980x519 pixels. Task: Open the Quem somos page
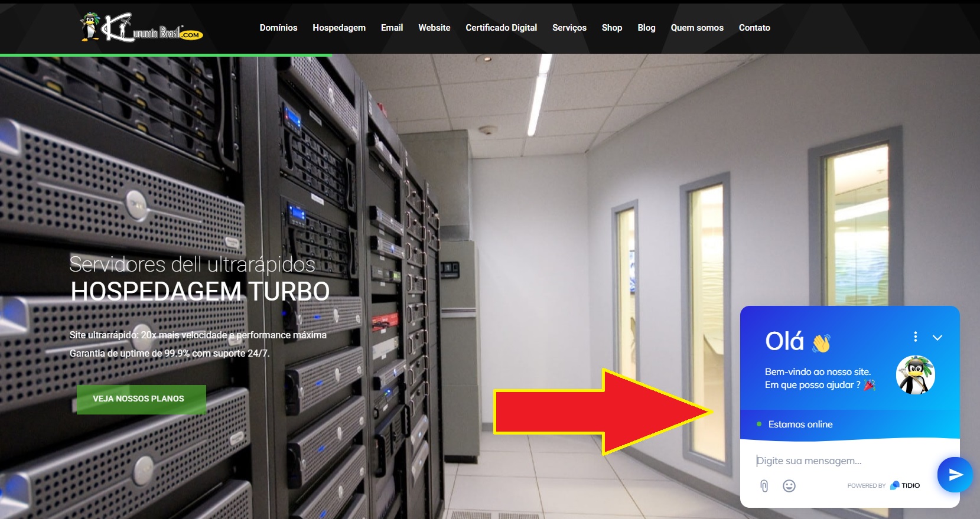[696, 28]
